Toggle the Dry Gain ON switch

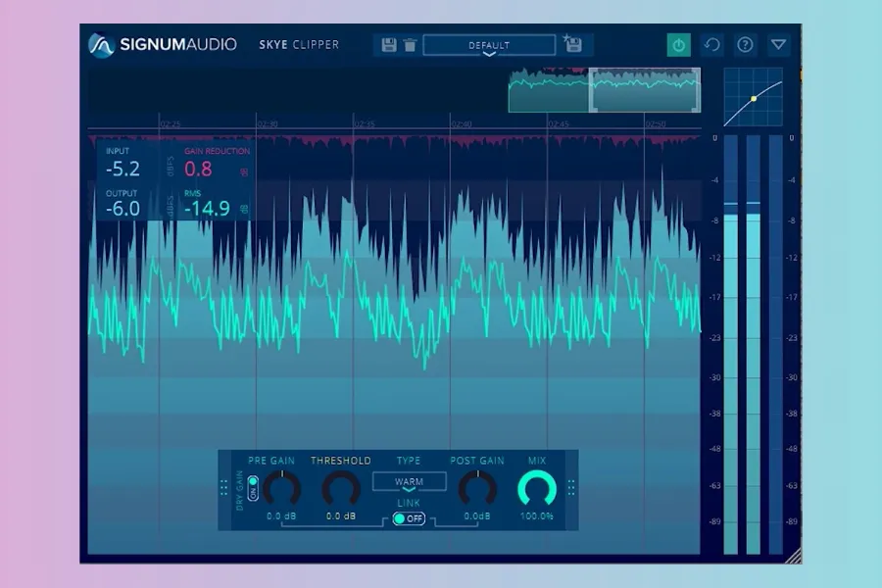[x=253, y=486]
